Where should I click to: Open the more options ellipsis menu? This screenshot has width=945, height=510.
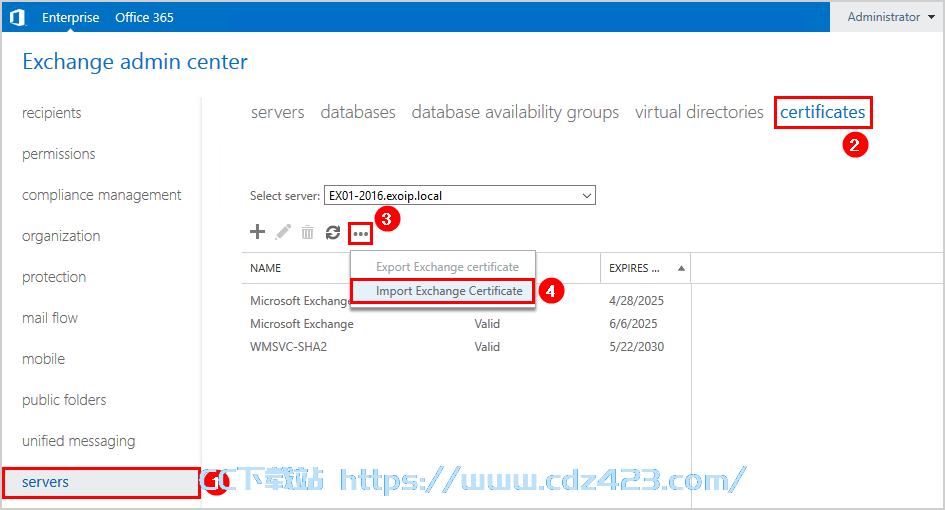(360, 233)
